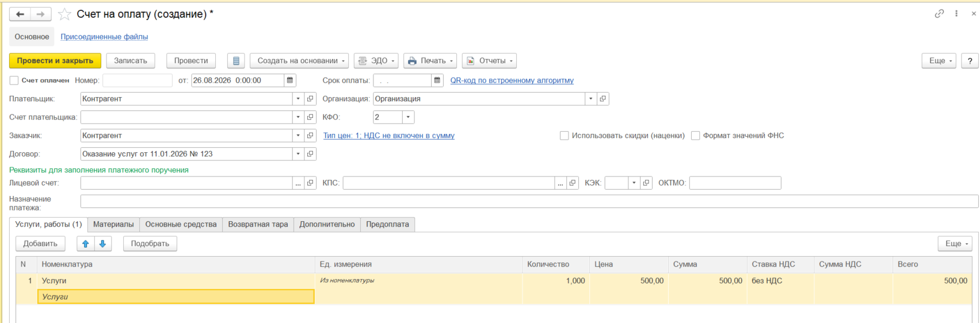
Task: Open calendar for Срок оплаты field
Action: (x=437, y=80)
